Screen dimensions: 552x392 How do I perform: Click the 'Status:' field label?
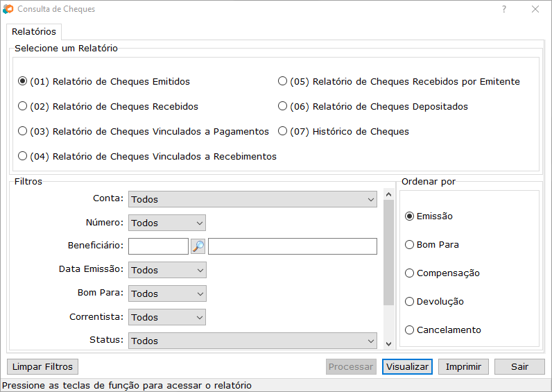106,339
